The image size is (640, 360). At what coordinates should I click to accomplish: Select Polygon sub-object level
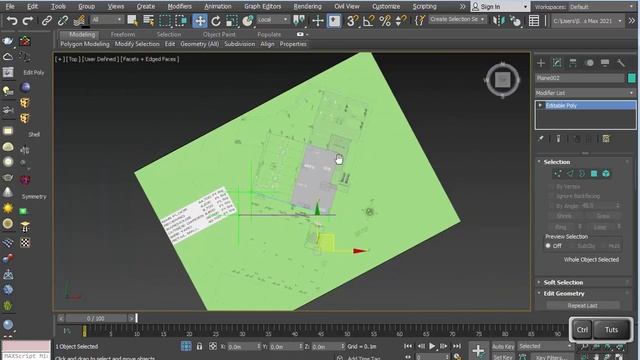click(594, 174)
